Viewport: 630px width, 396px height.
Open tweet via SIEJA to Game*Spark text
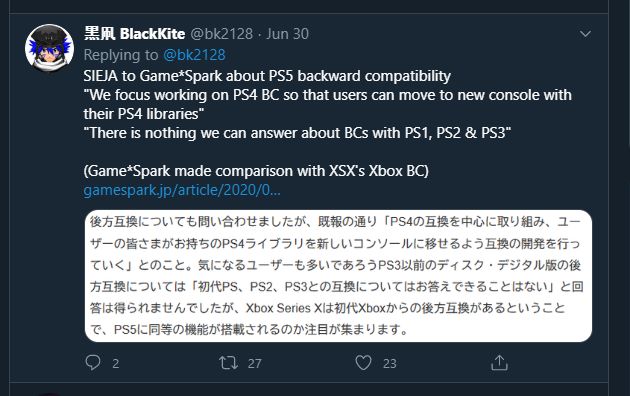[267, 76]
